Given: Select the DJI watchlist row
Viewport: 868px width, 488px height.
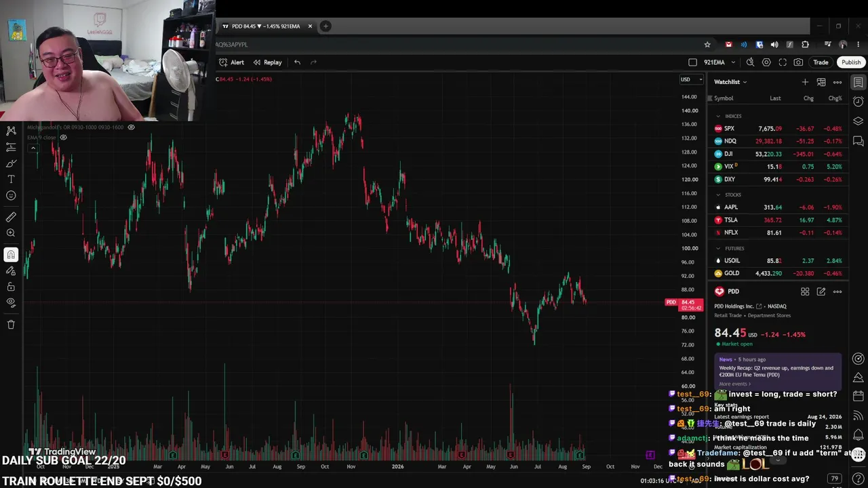Looking at the screenshot, I should tap(778, 154).
